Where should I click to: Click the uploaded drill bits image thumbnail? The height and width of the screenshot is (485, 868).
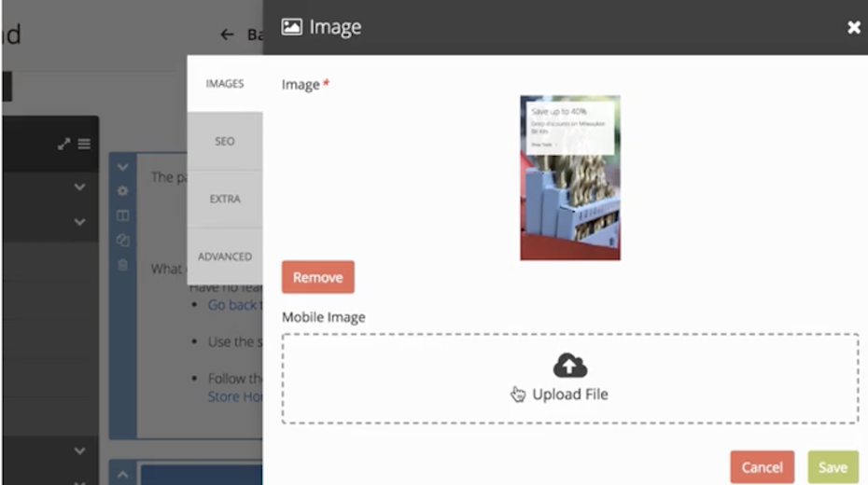[569, 177]
